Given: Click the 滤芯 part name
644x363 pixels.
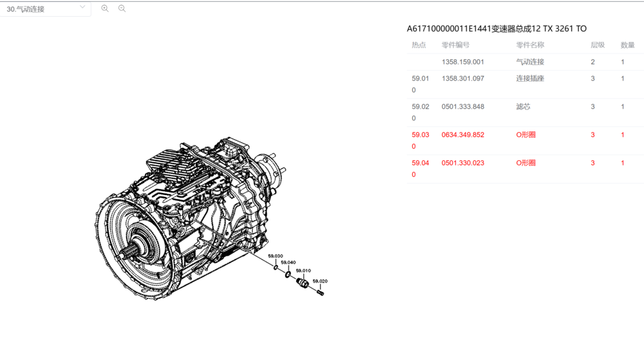Looking at the screenshot, I should [524, 107].
